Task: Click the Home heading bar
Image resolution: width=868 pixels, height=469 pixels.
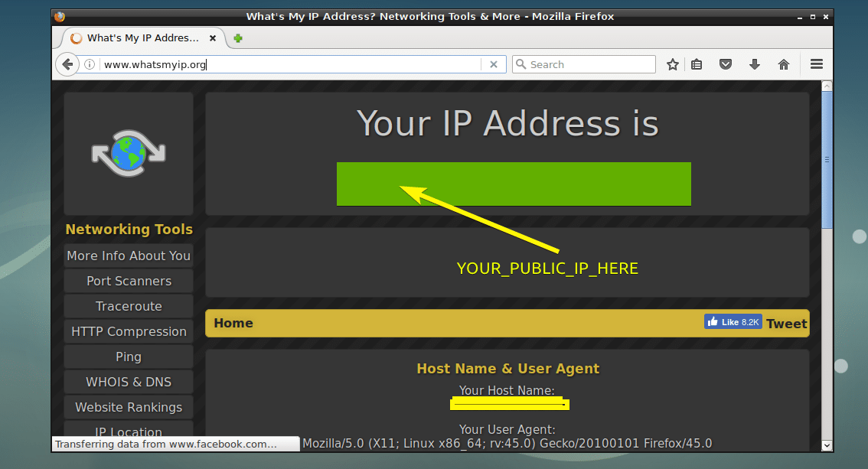Action: [x=507, y=323]
